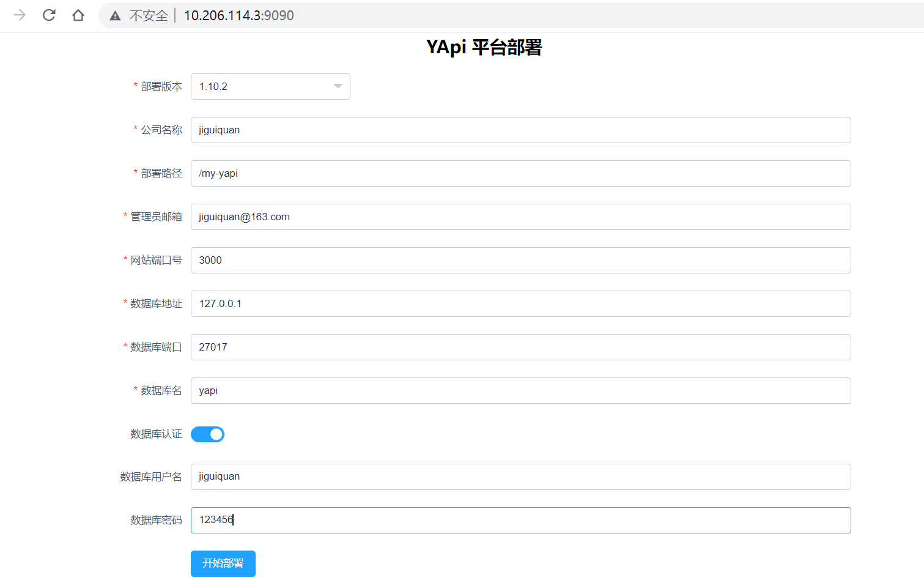Image resolution: width=924 pixels, height=583 pixels.
Task: Click into the 部署路径 field with /my-yapi
Action: [520, 173]
